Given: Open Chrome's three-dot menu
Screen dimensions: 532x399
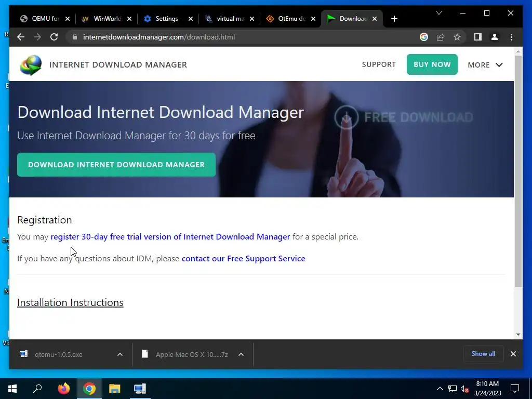Looking at the screenshot, I should pyautogui.click(x=511, y=37).
